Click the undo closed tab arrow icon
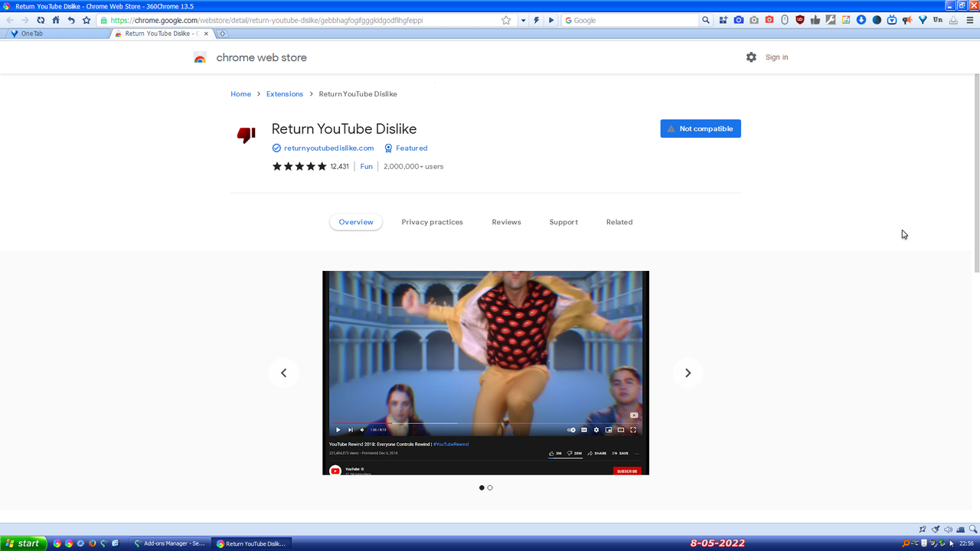980x551 pixels. (71, 21)
